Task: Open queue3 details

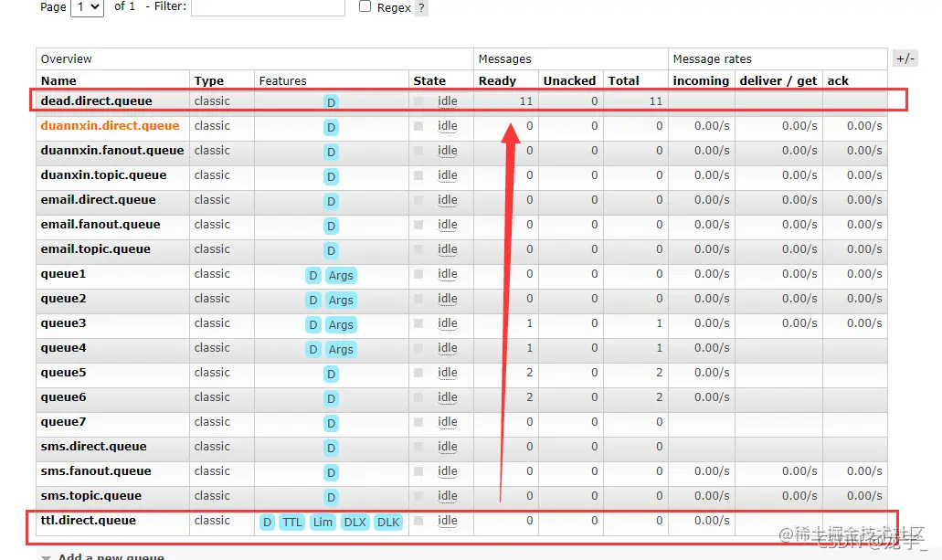Action: point(63,322)
